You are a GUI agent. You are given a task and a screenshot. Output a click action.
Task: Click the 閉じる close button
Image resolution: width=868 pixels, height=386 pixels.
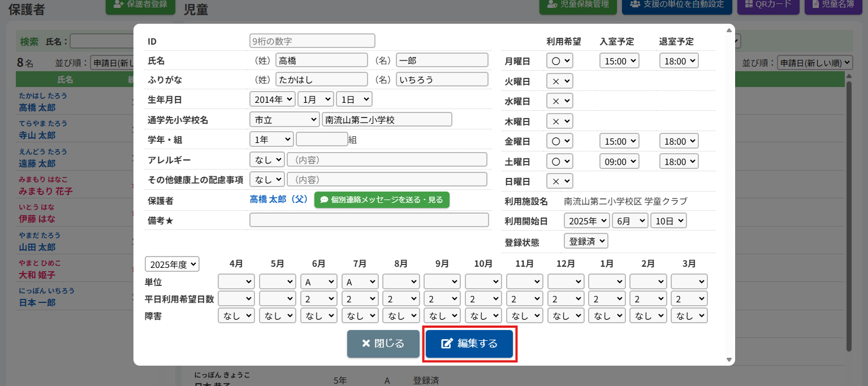(383, 344)
